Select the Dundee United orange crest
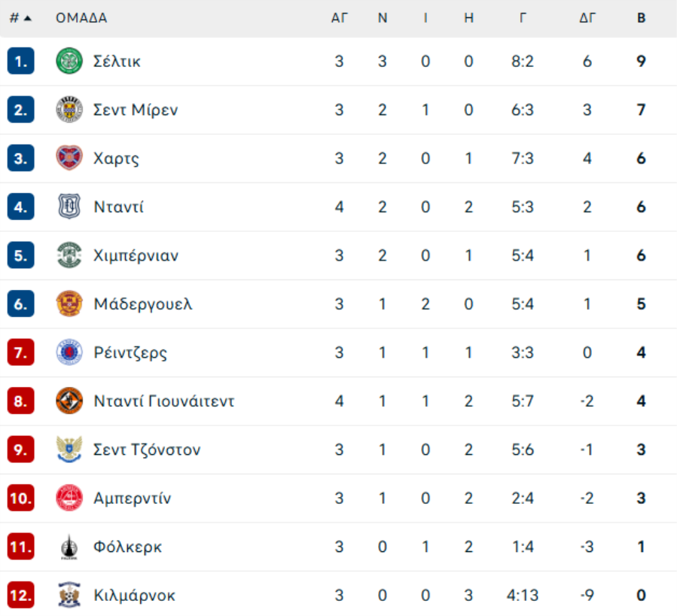Viewport: 677px width, 616px height. click(69, 401)
